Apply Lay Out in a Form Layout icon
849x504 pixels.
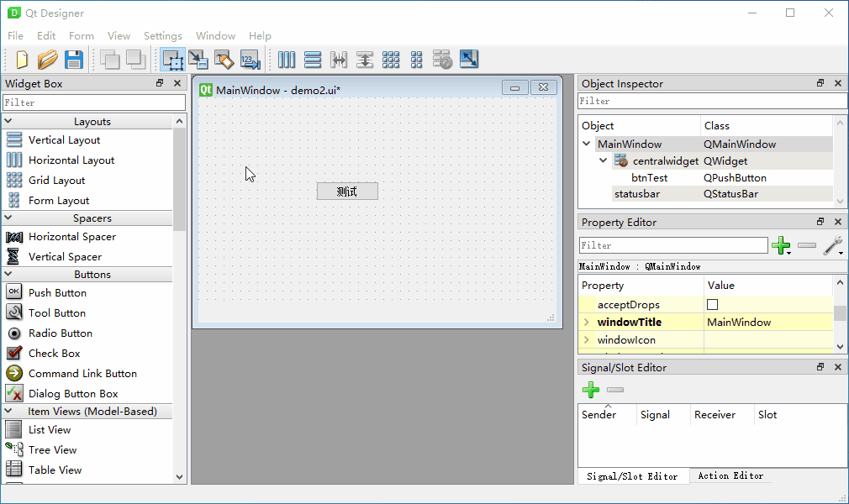pyautogui.click(x=416, y=60)
